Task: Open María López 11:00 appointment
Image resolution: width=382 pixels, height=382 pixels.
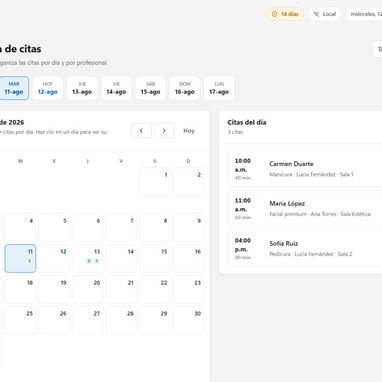Action: point(305,208)
